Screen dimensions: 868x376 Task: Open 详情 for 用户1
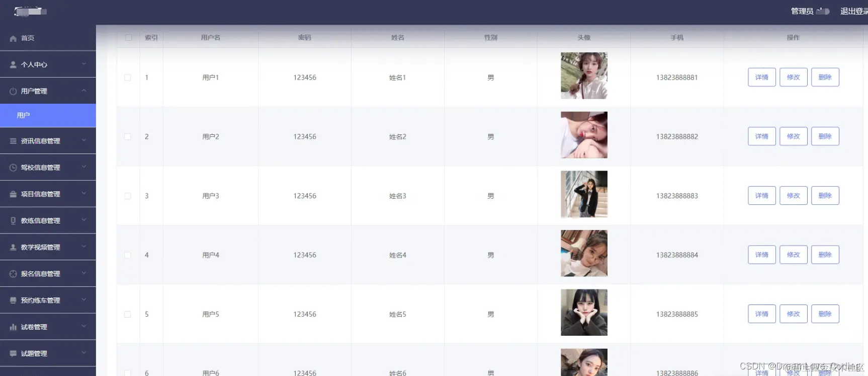coord(762,77)
